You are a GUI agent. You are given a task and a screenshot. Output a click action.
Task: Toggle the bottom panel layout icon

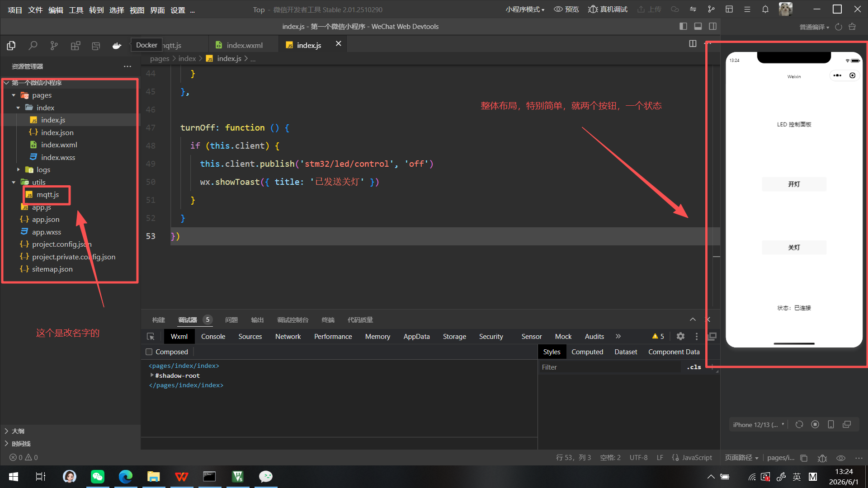point(698,26)
